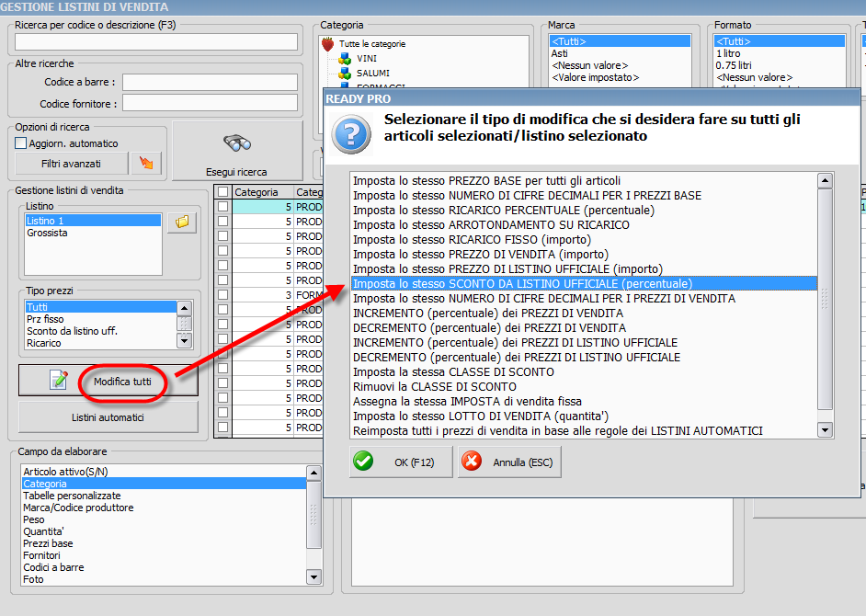Screen dimensions: 866x616
Task: Click the binoculars Esegui ricerca icon
Action: (237, 143)
